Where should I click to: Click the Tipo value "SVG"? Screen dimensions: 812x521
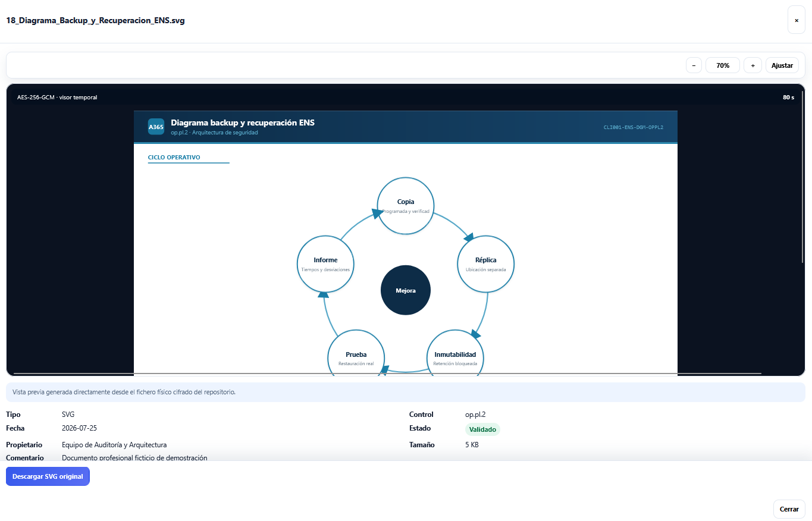pyautogui.click(x=68, y=415)
